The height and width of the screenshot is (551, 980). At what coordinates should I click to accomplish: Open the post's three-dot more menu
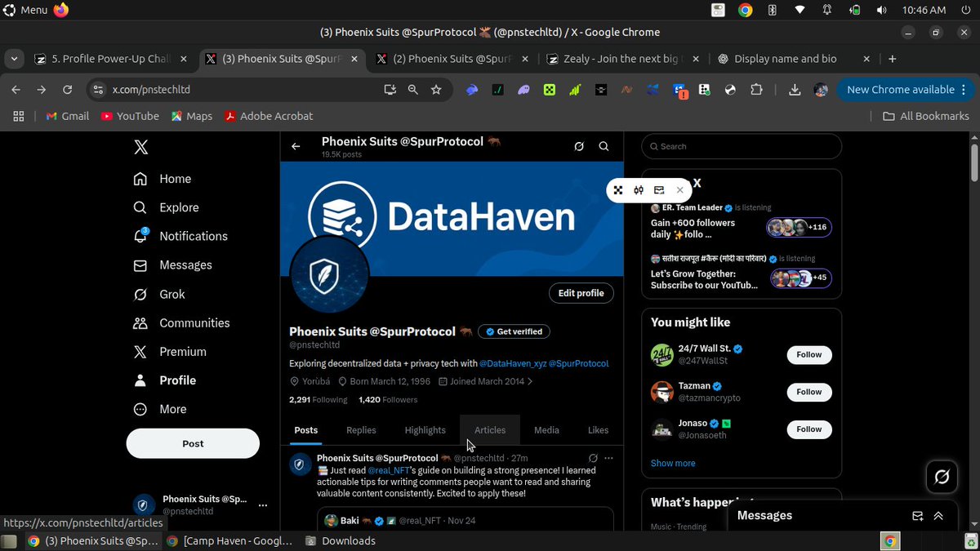[x=608, y=458]
